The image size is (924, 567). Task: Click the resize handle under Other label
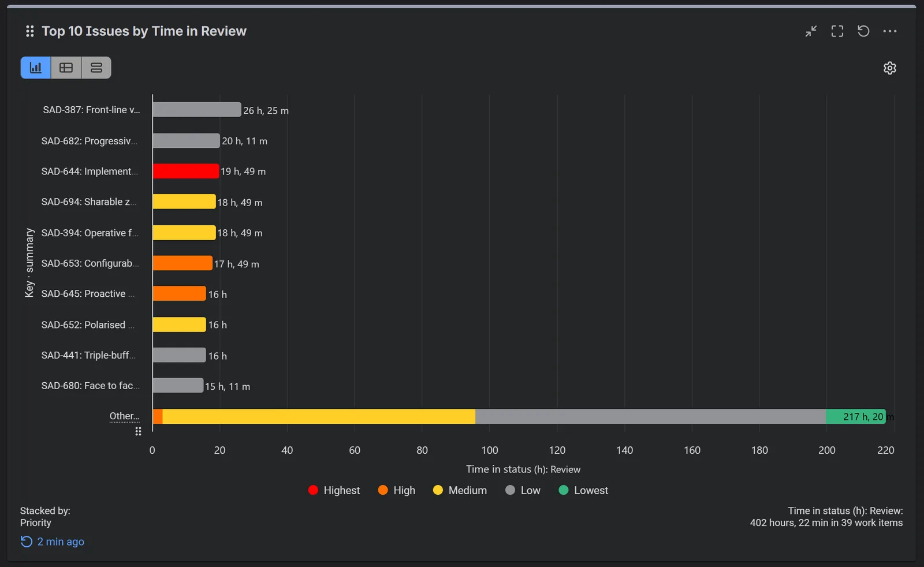click(138, 431)
